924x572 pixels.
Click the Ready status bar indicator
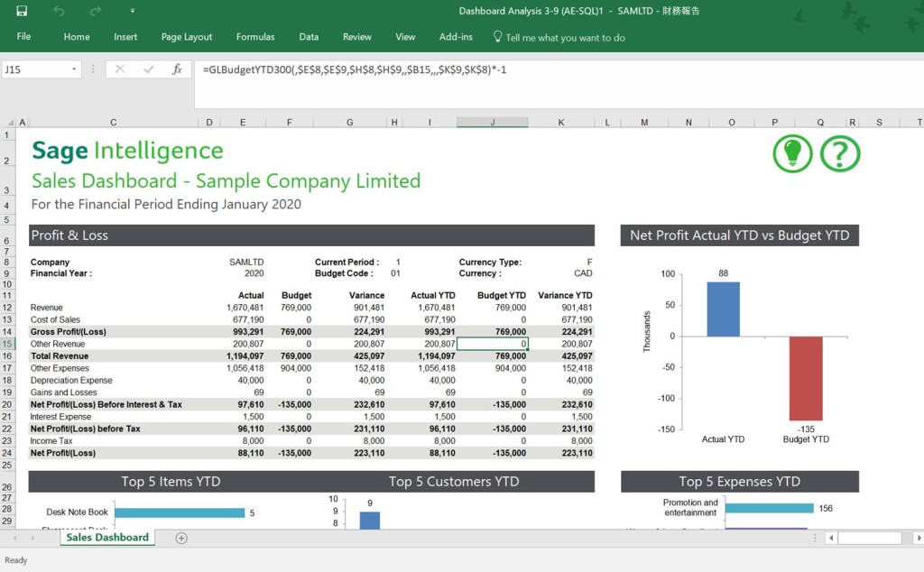click(x=16, y=560)
